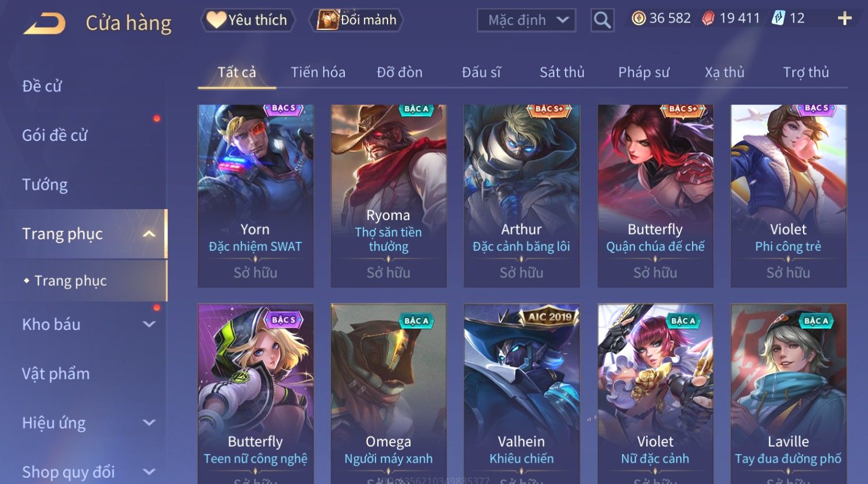Open Gói đề cử sidebar item
This screenshot has width=868, height=484.
pos(55,135)
